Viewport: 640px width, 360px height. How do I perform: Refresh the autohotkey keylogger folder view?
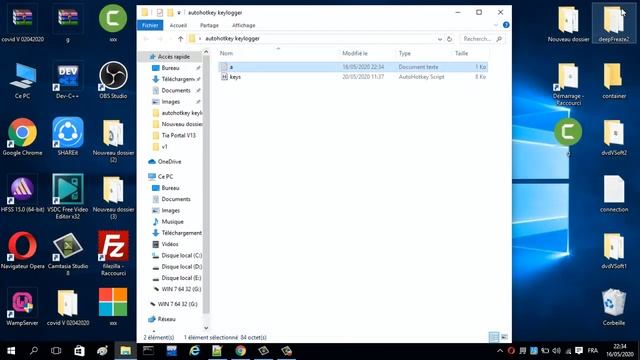click(449, 39)
